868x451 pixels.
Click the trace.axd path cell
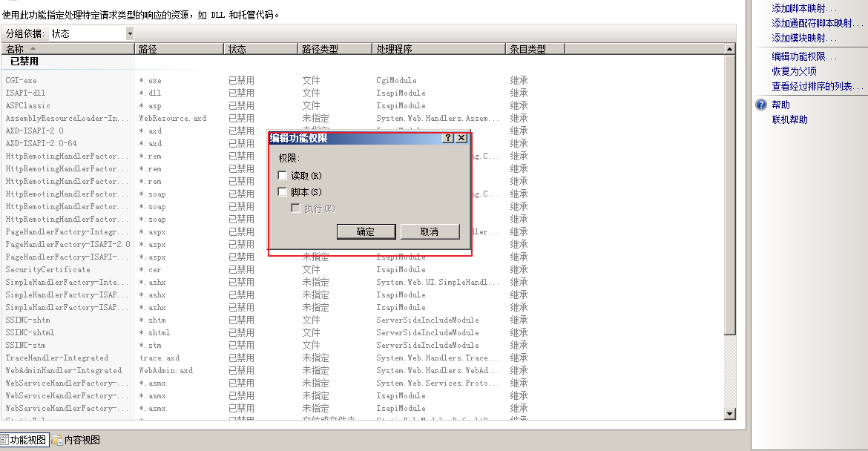(x=160, y=358)
